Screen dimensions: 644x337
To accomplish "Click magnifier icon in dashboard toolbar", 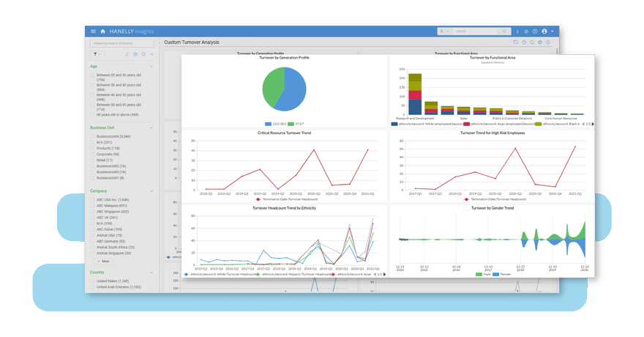I will point(532,42).
